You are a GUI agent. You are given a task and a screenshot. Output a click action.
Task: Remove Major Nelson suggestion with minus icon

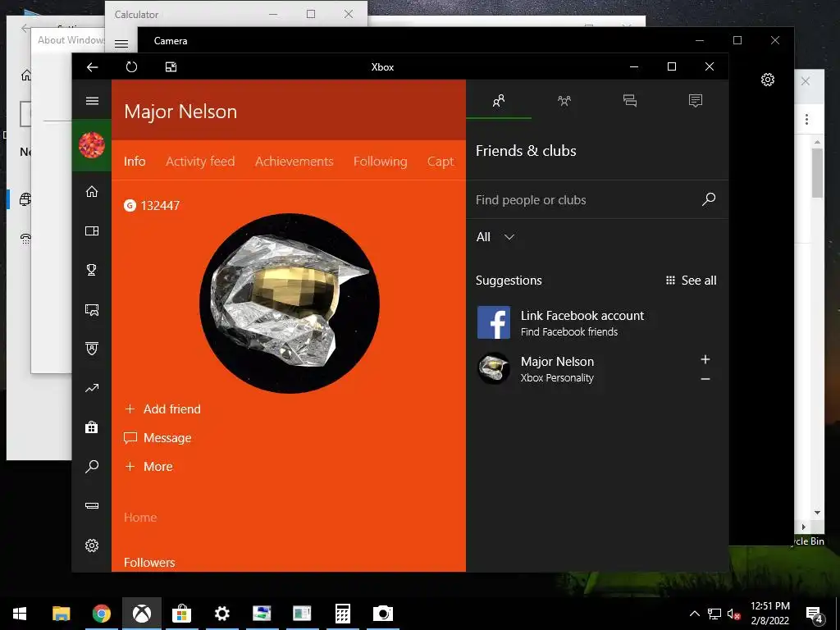coord(705,379)
